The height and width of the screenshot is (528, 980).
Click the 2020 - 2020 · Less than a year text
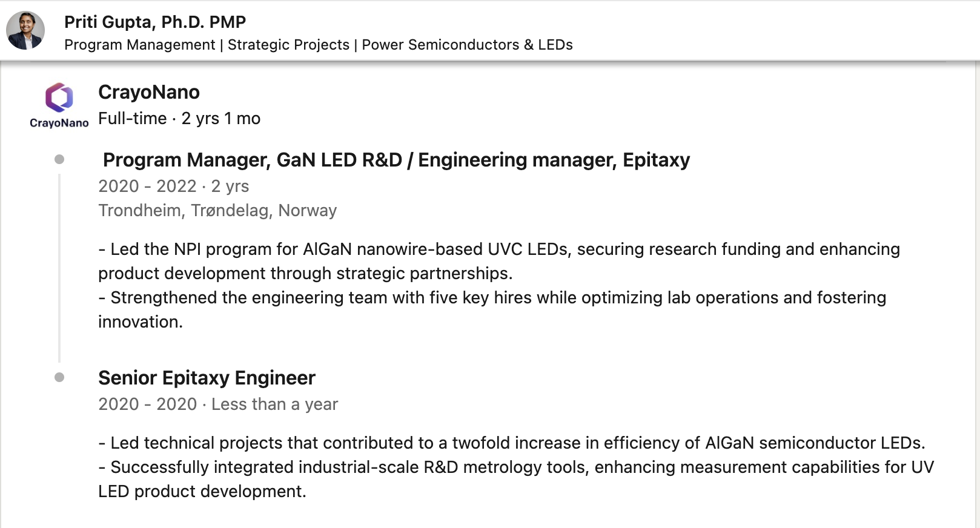218,404
